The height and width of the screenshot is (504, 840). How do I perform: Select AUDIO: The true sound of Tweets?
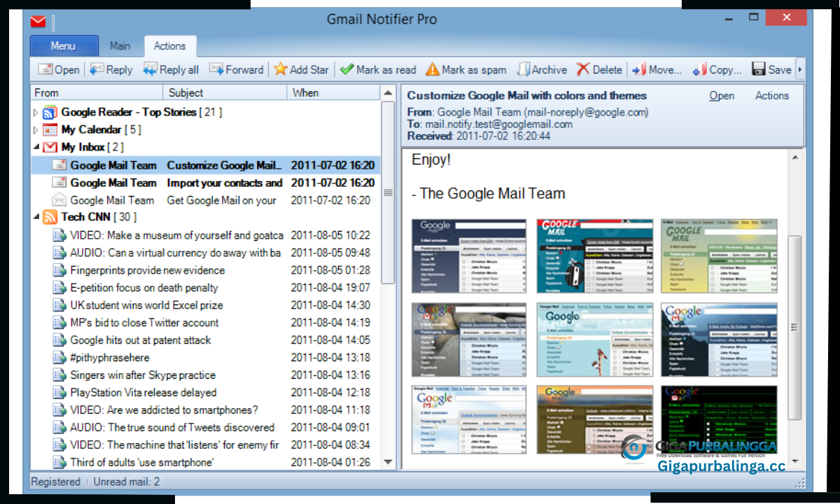click(x=206, y=428)
